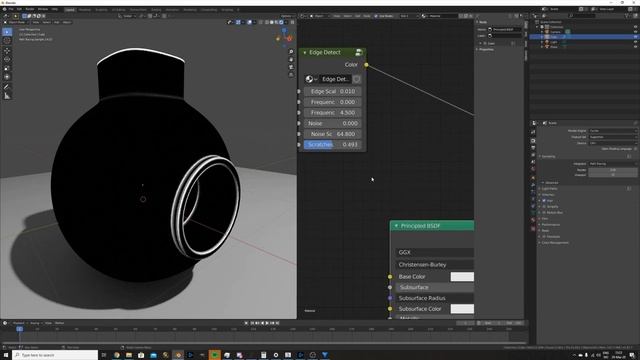The image size is (640, 360).
Task: Select the Select Box tool
Action: pyautogui.click(x=7, y=32)
